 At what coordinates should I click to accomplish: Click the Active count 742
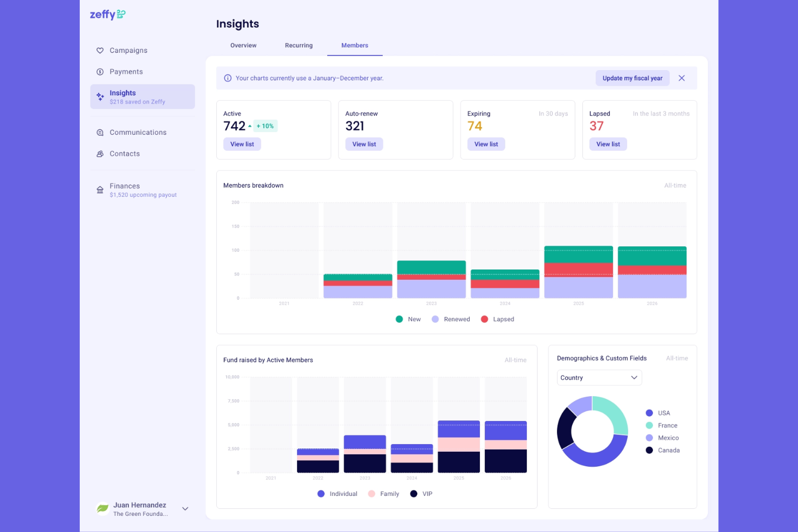[235, 126]
